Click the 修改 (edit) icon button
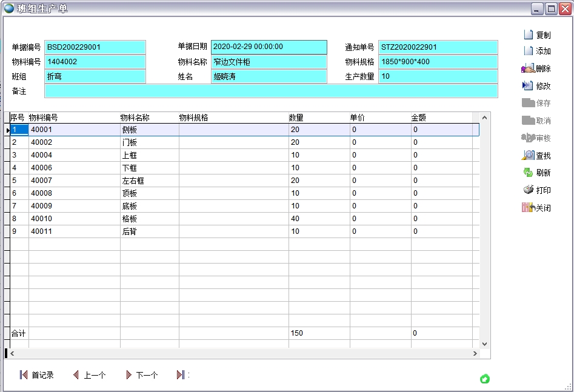574x392 pixels. [529, 86]
